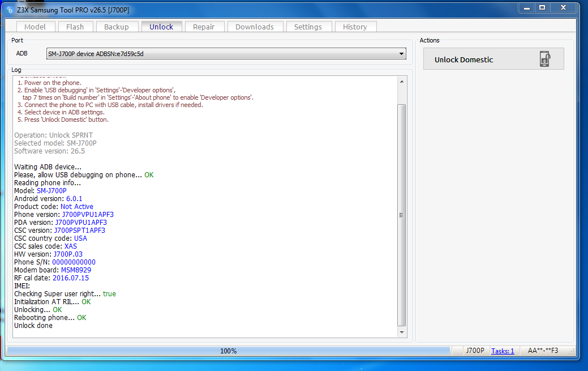This screenshot has height=371, width=588.
Task: Click the ADB port field showing SM-J700P device
Action: (x=226, y=54)
